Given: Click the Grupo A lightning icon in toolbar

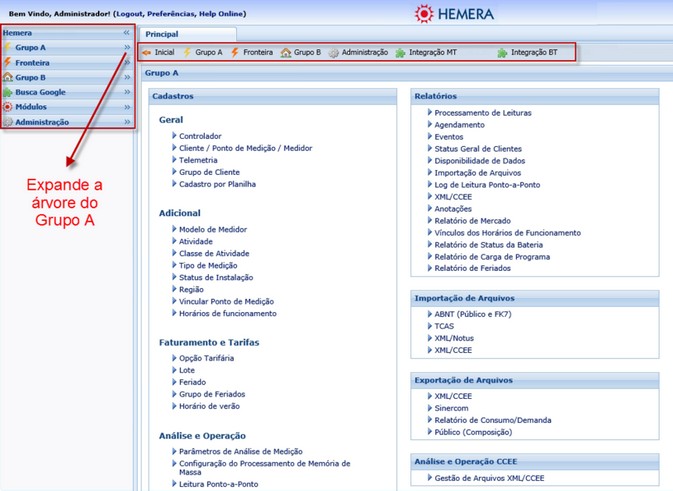Looking at the screenshot, I should (x=187, y=52).
